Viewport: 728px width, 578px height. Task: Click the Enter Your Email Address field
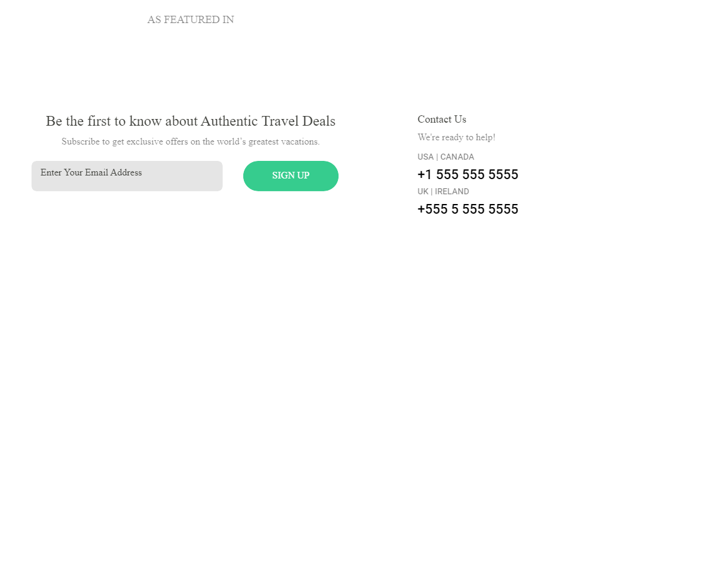(127, 176)
